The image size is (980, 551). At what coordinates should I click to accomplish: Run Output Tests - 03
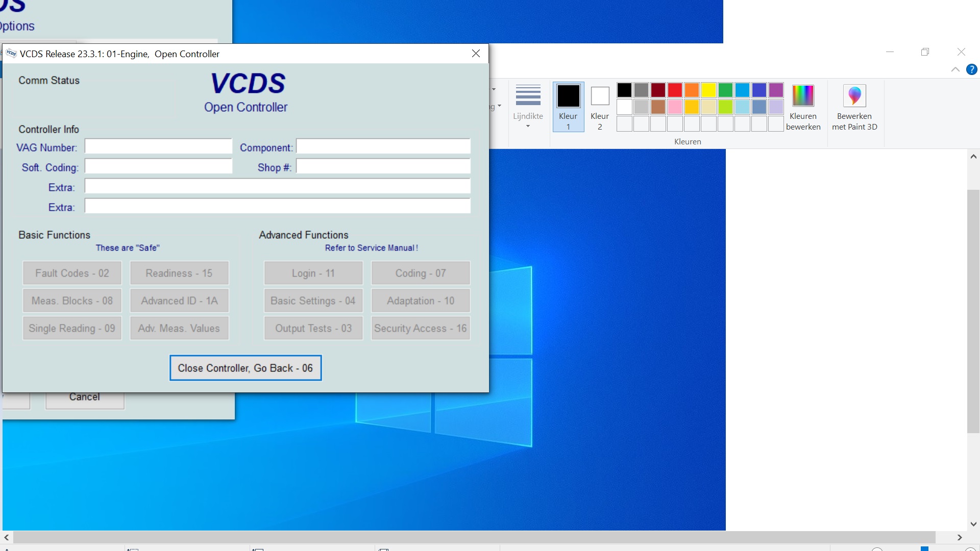[x=313, y=328]
